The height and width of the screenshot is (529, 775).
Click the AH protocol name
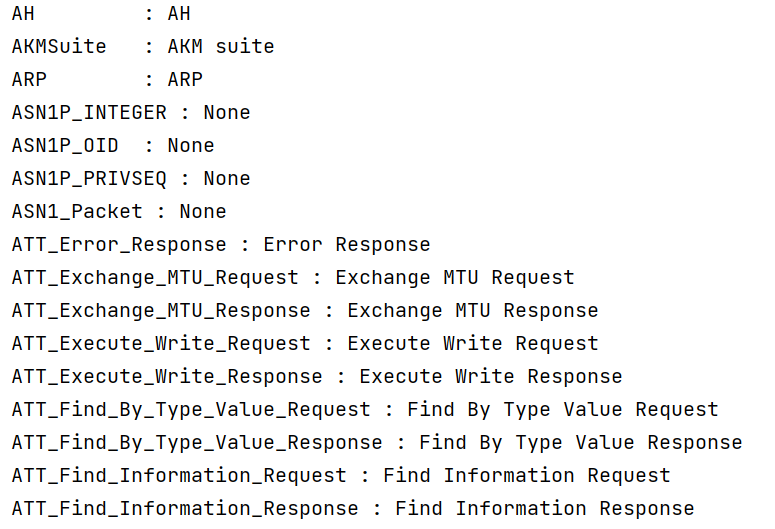(x=23, y=14)
